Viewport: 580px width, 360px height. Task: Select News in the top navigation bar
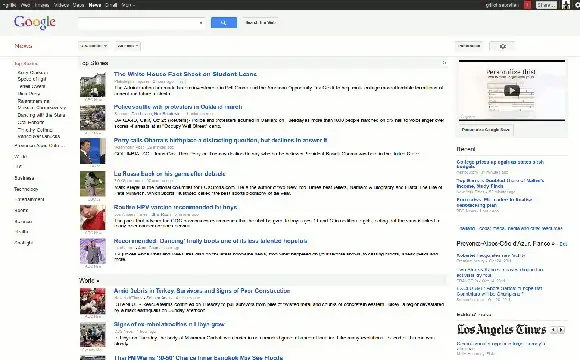click(95, 5)
